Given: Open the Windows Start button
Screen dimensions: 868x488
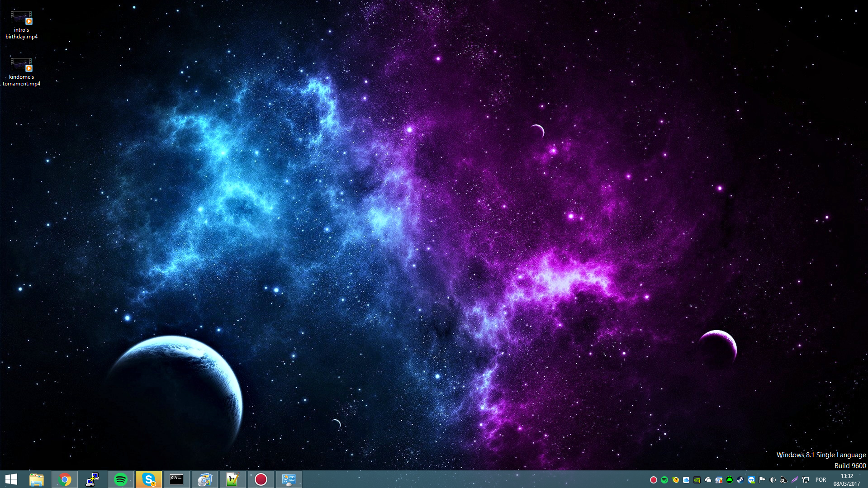Looking at the screenshot, I should tap(11, 479).
